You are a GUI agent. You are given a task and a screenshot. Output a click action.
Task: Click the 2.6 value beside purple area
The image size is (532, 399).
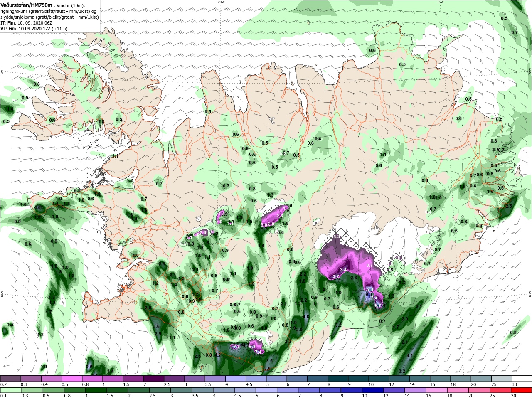[x=354, y=278]
